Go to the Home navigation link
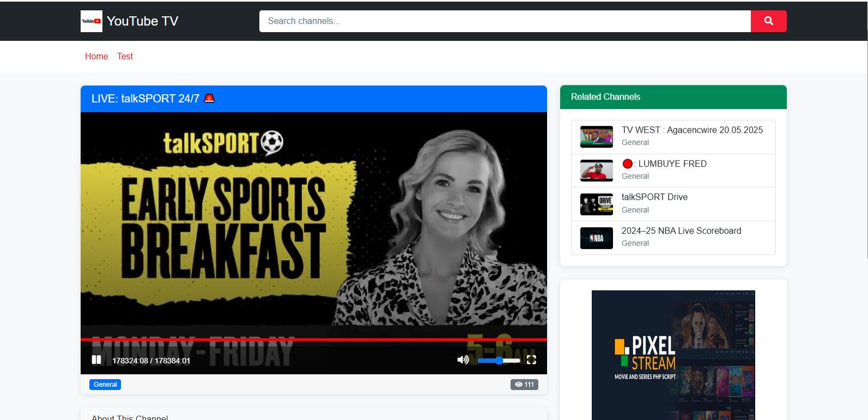Viewport: 868px width, 420px height. [96, 56]
